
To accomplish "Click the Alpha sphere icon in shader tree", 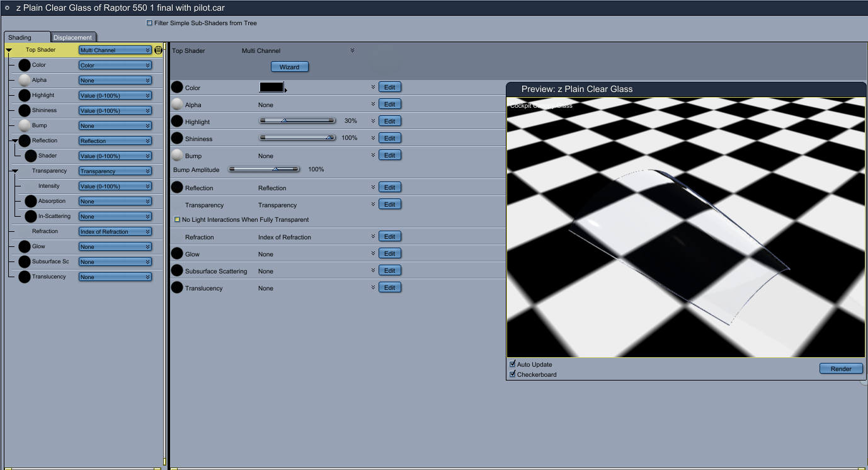I will tap(25, 80).
